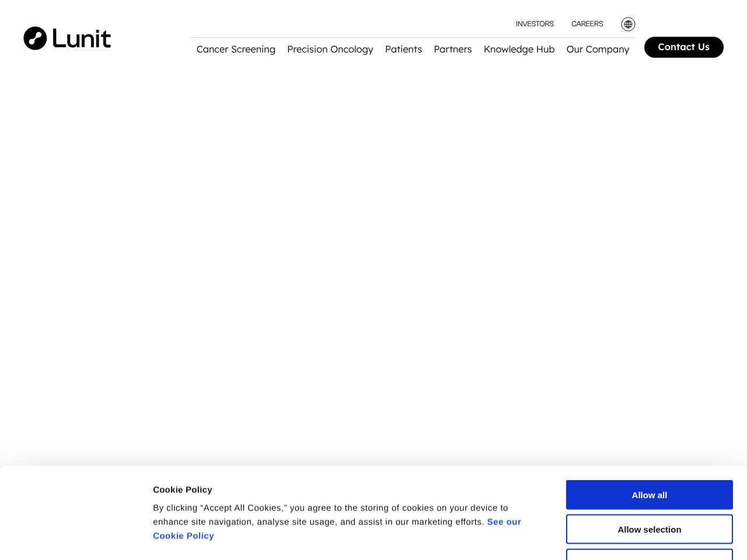Click the Lunit wordmark text
This screenshot has width=747, height=560.
pyautogui.click(x=82, y=38)
